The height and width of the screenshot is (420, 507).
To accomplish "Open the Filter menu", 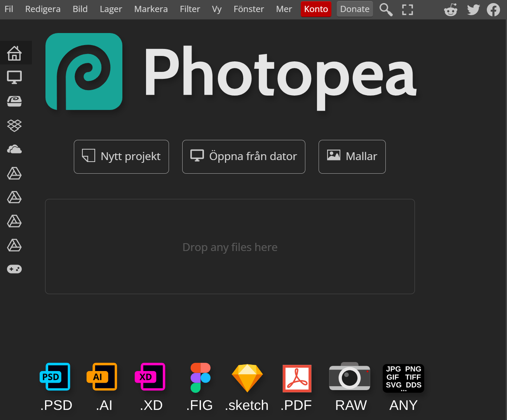I will point(190,9).
